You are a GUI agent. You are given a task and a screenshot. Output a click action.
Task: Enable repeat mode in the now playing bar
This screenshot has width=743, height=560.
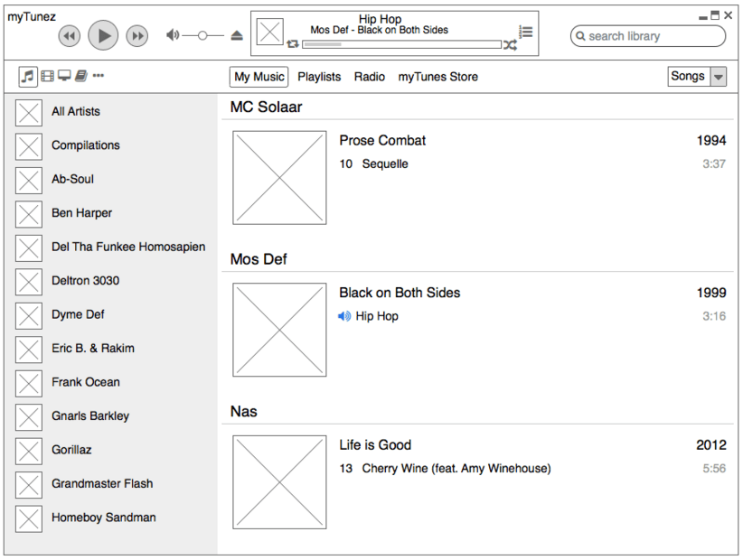[x=291, y=43]
